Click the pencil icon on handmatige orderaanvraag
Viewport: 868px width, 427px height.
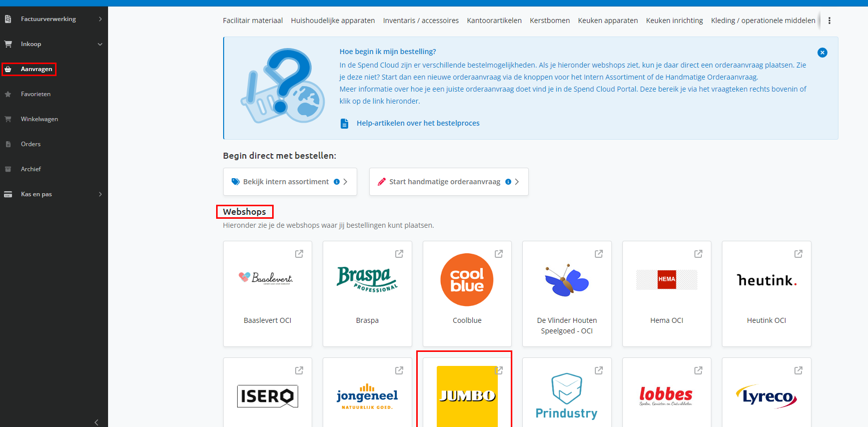point(381,182)
